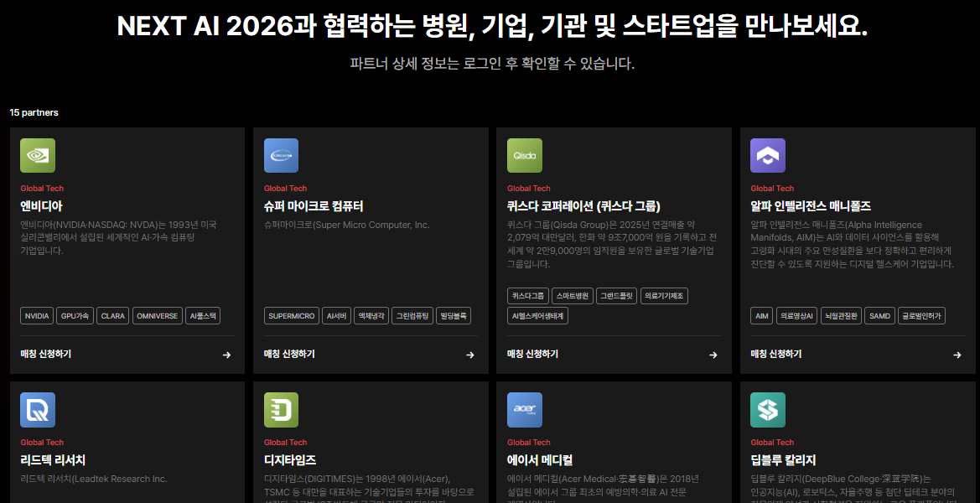The height and width of the screenshot is (503, 980).
Task: Open the 엔비디아 partner title
Action: (x=41, y=206)
